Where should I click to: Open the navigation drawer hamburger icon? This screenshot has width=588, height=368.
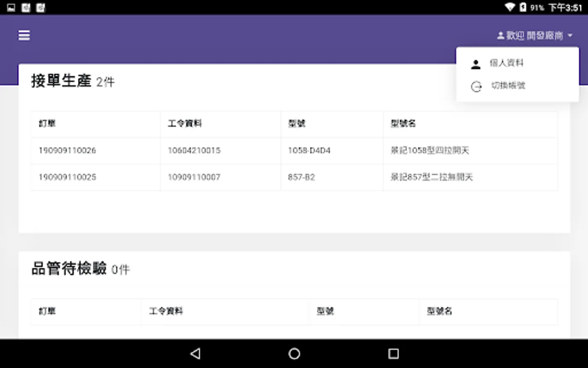coord(24,35)
